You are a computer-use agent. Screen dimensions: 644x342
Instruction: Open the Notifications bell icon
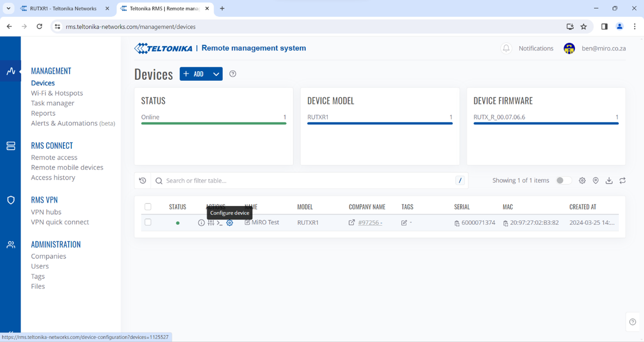click(x=506, y=49)
